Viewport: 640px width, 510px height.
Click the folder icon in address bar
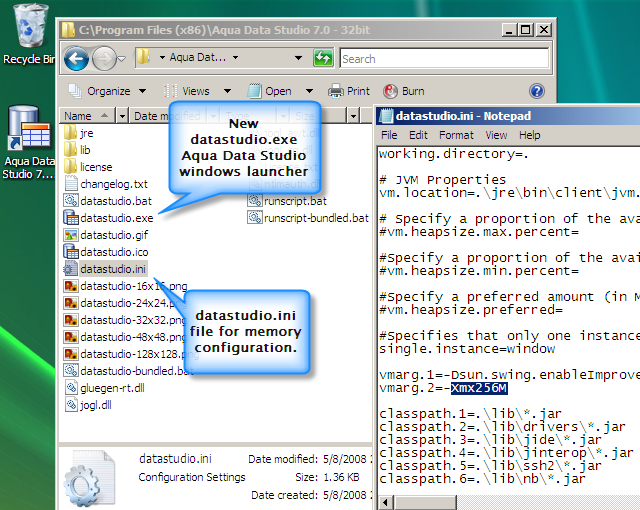pyautogui.click(x=143, y=57)
